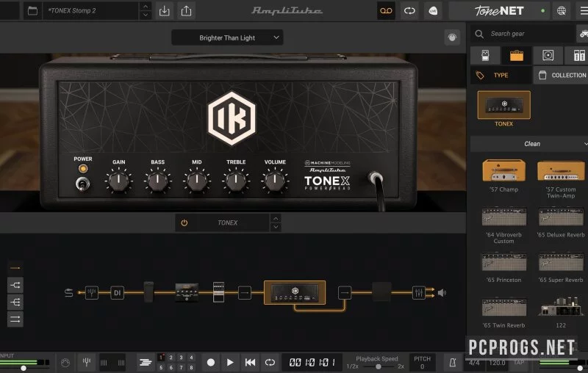
Task: Select the three-way split routing icon
Action: 15,303
